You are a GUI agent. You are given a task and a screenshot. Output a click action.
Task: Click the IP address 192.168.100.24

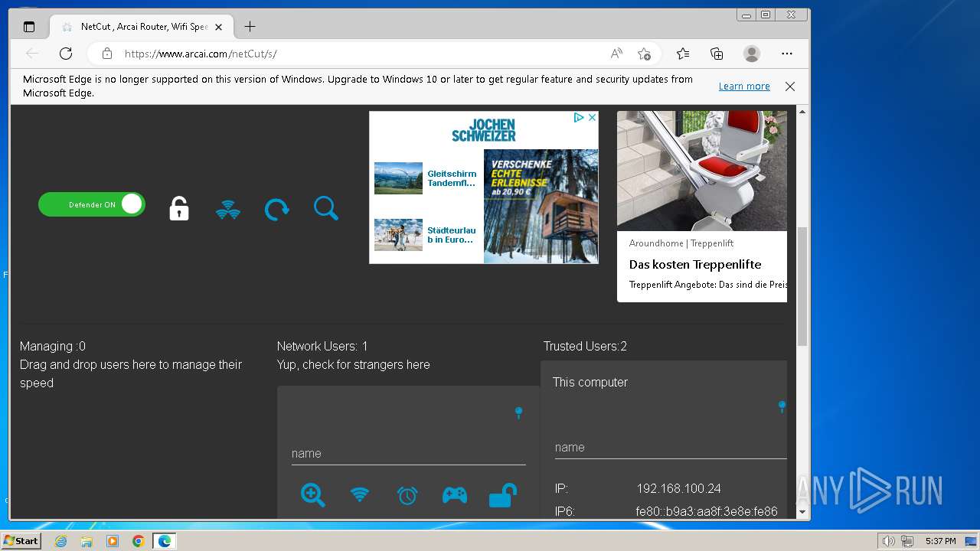(x=679, y=488)
